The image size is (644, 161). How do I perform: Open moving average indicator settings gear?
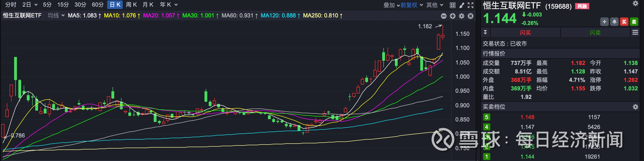tap(462, 16)
